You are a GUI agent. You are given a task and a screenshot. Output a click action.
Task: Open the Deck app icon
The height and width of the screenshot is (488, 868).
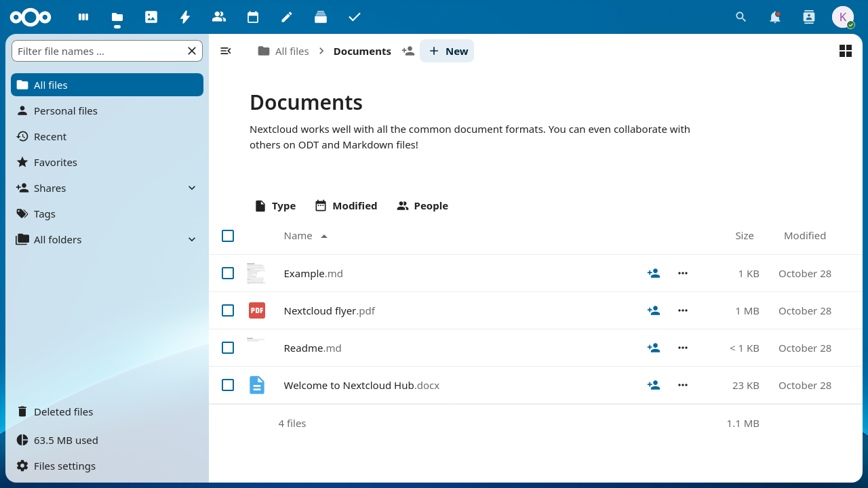321,17
